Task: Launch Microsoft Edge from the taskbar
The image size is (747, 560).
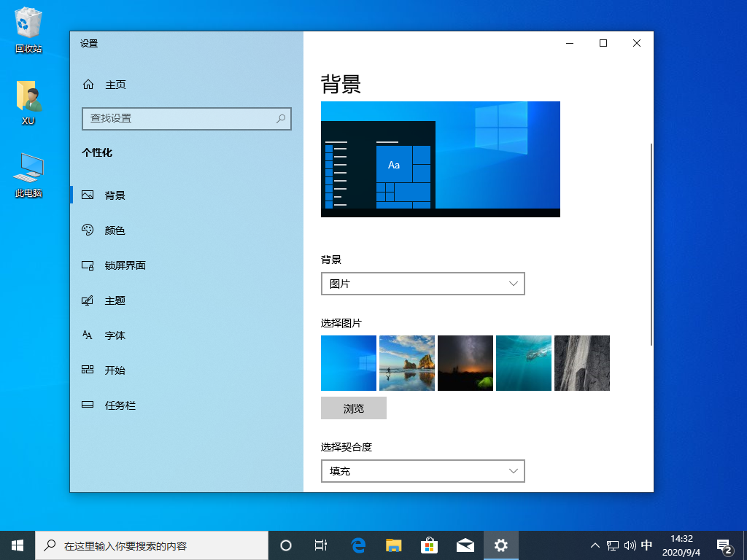Action: tap(357, 545)
